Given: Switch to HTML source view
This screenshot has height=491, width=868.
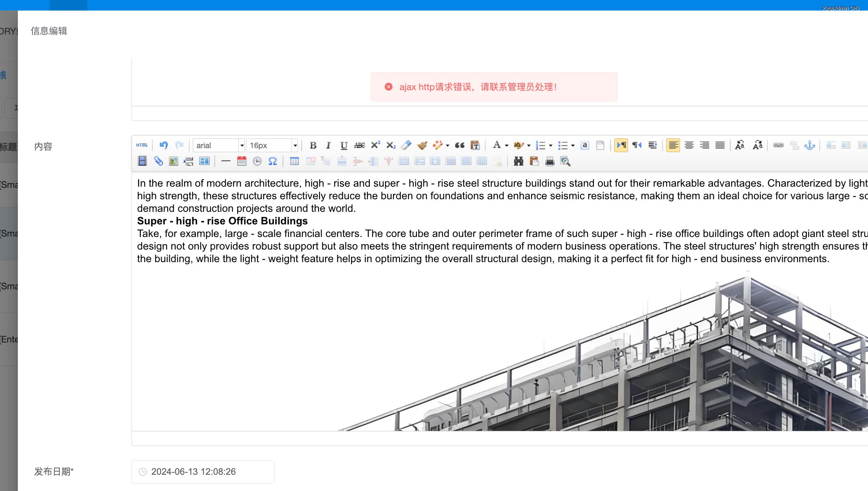Looking at the screenshot, I should pyautogui.click(x=142, y=145).
